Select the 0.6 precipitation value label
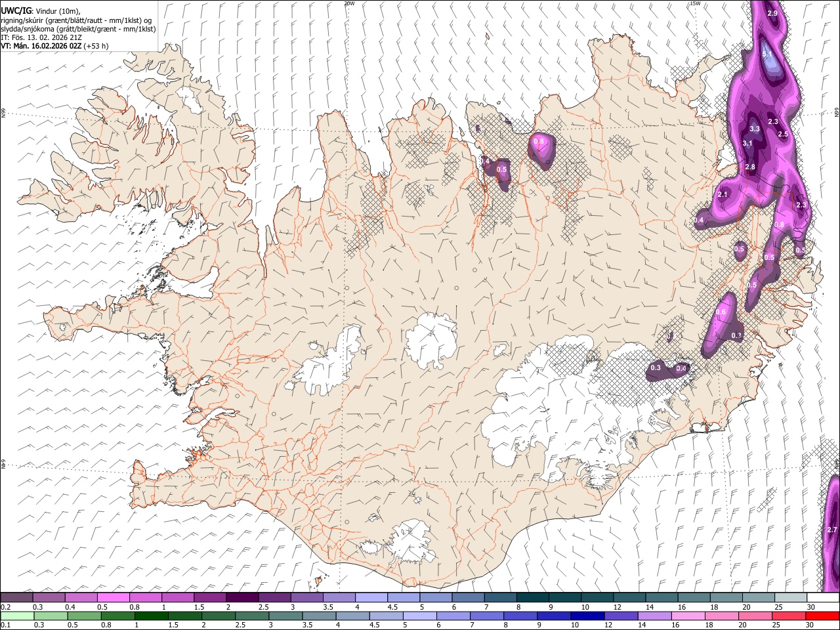The width and height of the screenshot is (840, 630). (x=721, y=312)
